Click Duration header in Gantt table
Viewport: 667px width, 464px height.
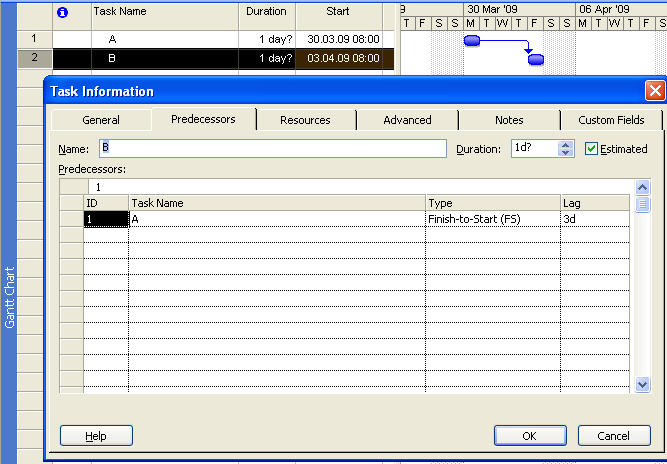(267, 16)
